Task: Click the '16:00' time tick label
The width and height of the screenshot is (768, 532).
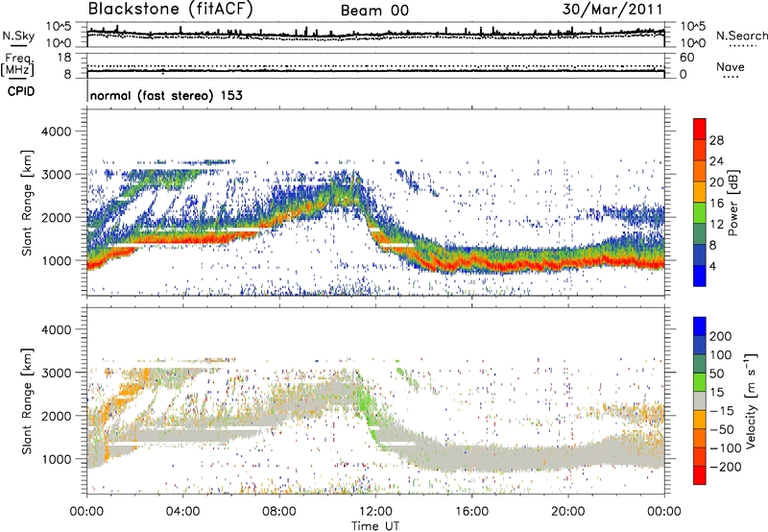Action: [x=471, y=512]
